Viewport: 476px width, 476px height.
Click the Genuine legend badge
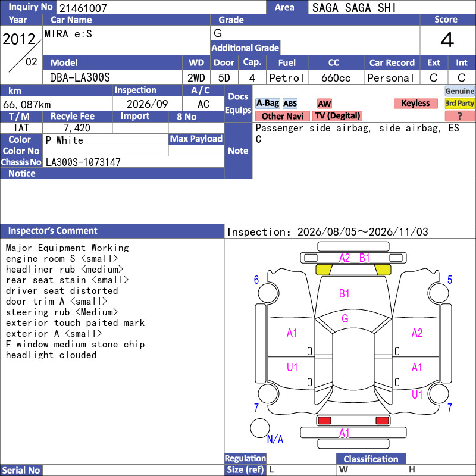(x=459, y=91)
